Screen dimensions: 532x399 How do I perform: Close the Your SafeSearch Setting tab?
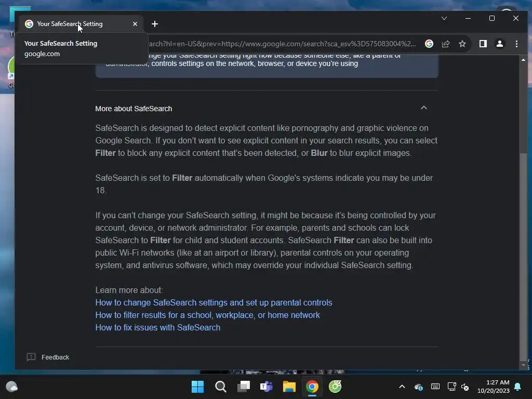pyautogui.click(x=135, y=24)
